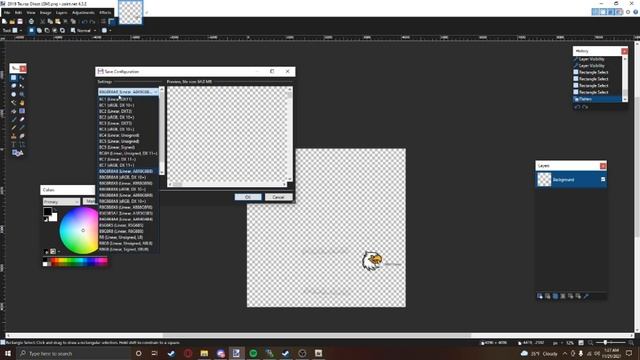Open the Image menu
This screenshot has height=360, width=640.
(45, 13)
